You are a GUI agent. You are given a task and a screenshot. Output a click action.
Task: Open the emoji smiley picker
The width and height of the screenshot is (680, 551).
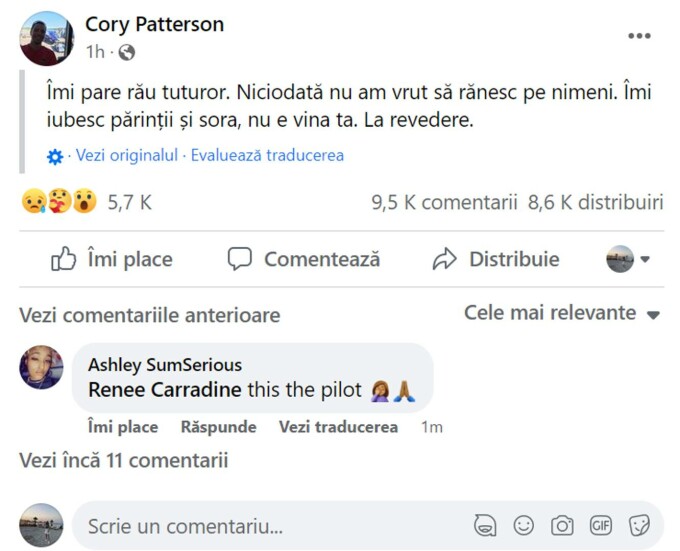[x=523, y=525]
